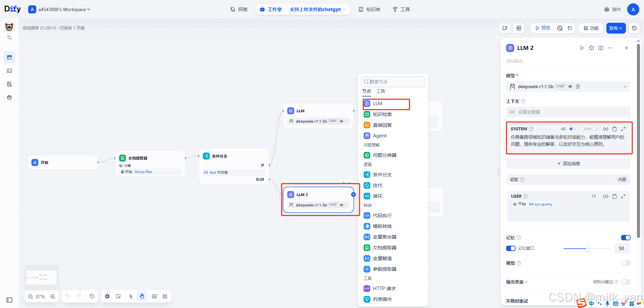Viewport: 644px width, 308px height.
Task: Select the 文档提取器 node on canvas
Action: point(150,164)
